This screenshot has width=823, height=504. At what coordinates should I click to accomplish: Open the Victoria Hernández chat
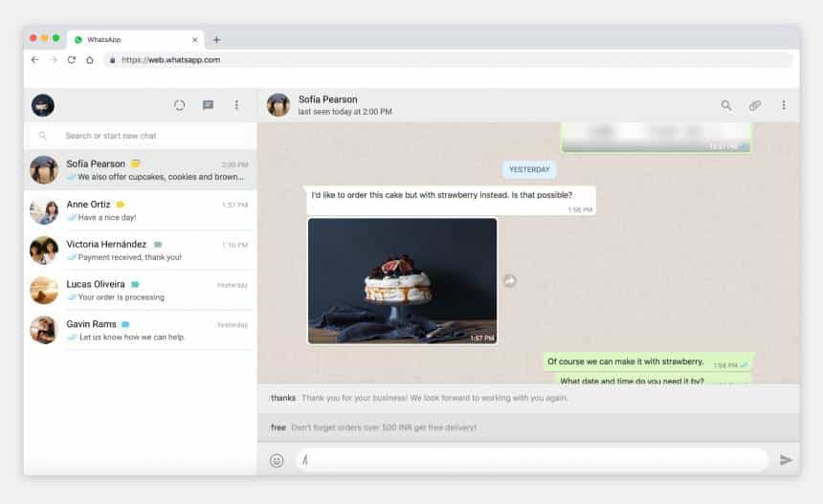tap(140, 251)
